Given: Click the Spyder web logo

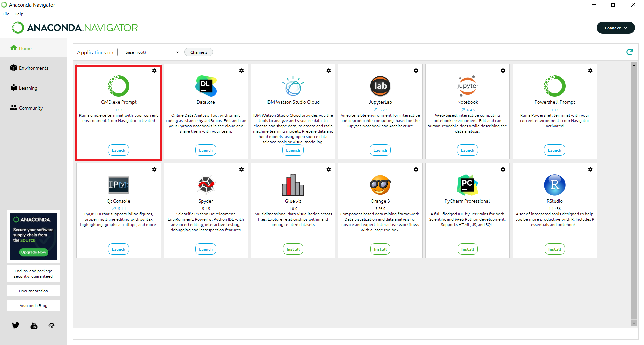Looking at the screenshot, I should point(206,185).
